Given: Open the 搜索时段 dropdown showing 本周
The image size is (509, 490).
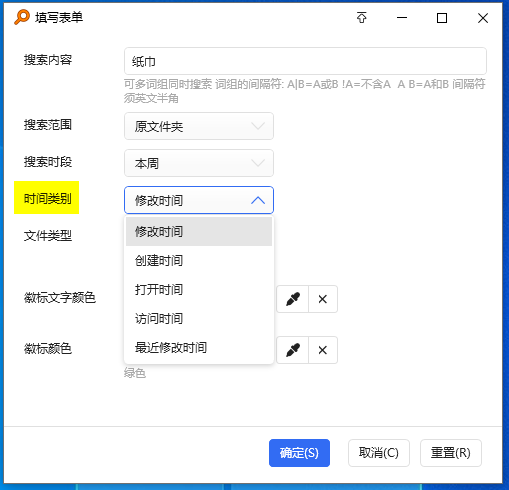Looking at the screenshot, I should tap(199, 163).
